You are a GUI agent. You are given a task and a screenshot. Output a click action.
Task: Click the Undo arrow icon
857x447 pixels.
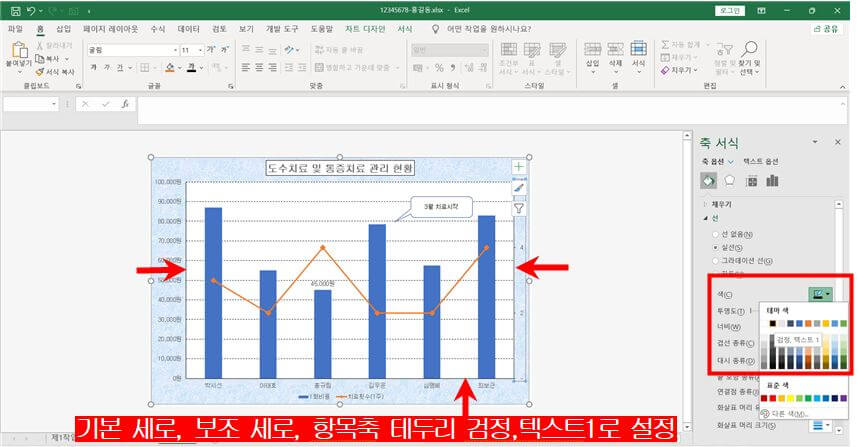pos(32,10)
